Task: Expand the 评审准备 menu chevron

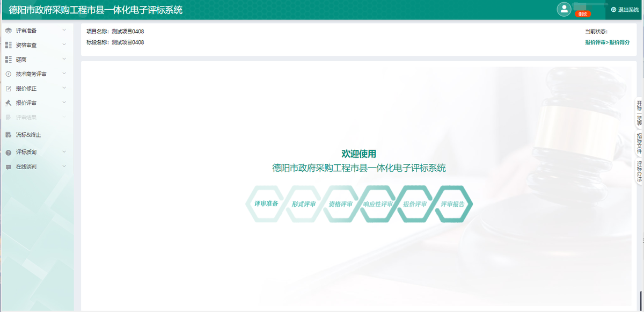Action: pyautogui.click(x=64, y=31)
